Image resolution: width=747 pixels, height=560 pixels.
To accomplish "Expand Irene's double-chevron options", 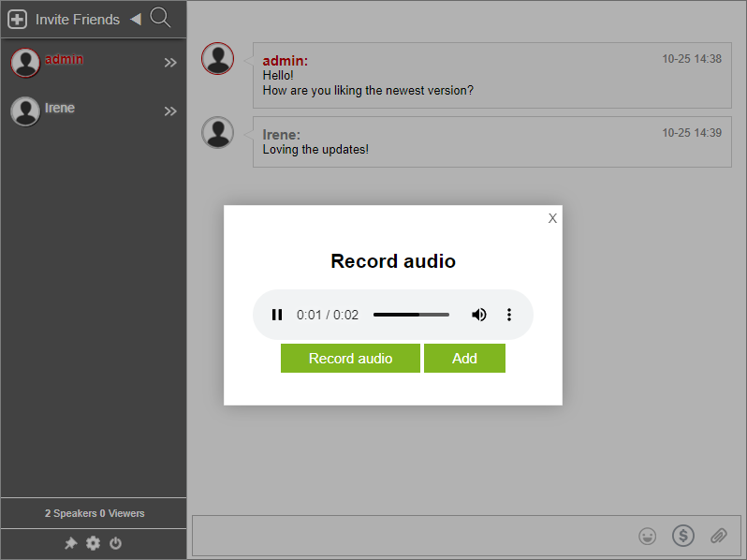I will tap(170, 111).
